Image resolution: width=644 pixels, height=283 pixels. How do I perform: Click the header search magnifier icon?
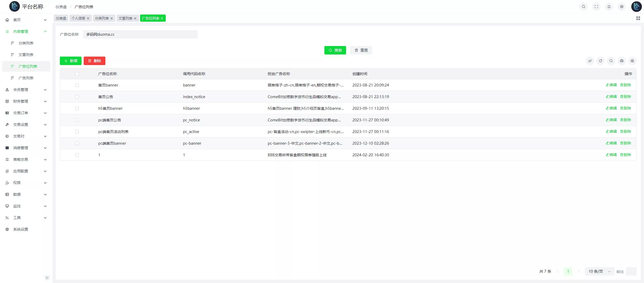(583, 7)
